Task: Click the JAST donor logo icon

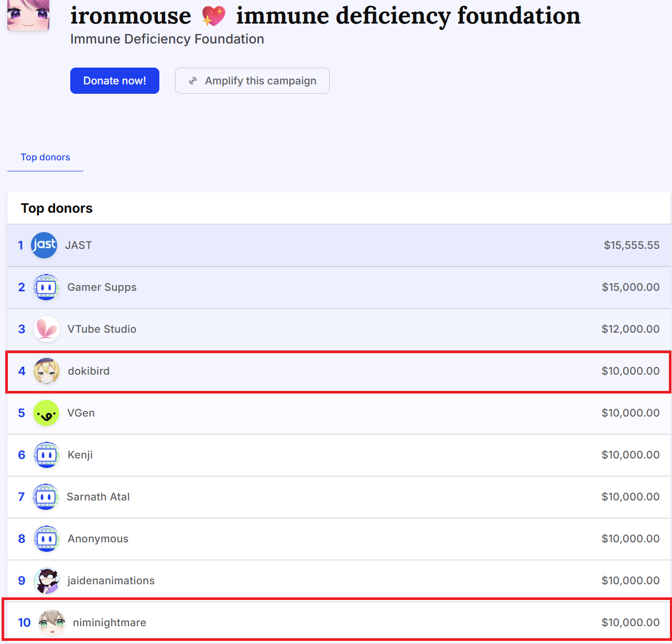Action: pos(44,245)
